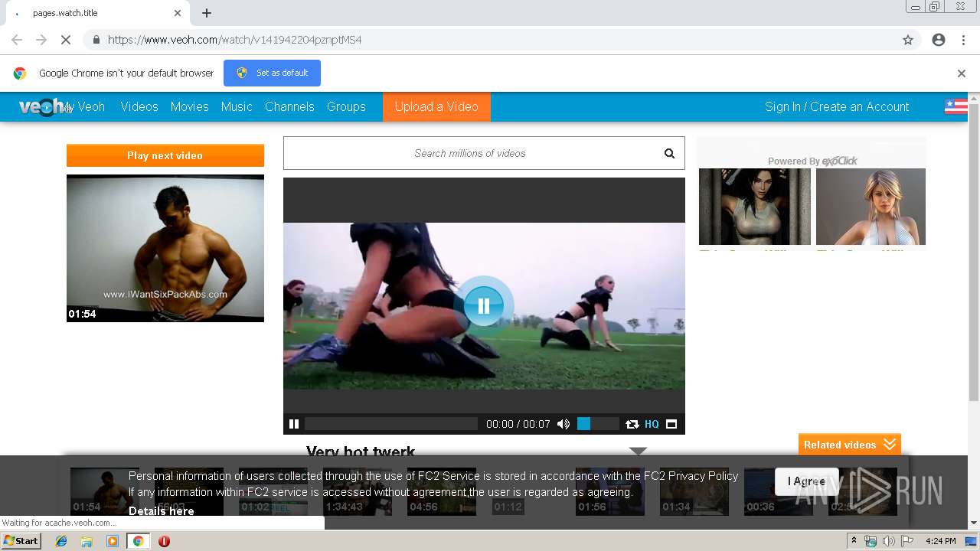Open File Explorer folder taskbar icon

[x=87, y=541]
